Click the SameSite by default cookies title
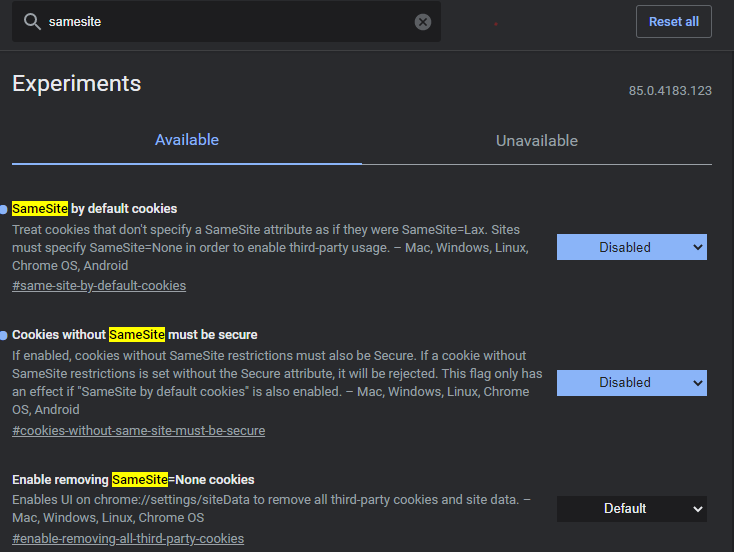 click(94, 209)
